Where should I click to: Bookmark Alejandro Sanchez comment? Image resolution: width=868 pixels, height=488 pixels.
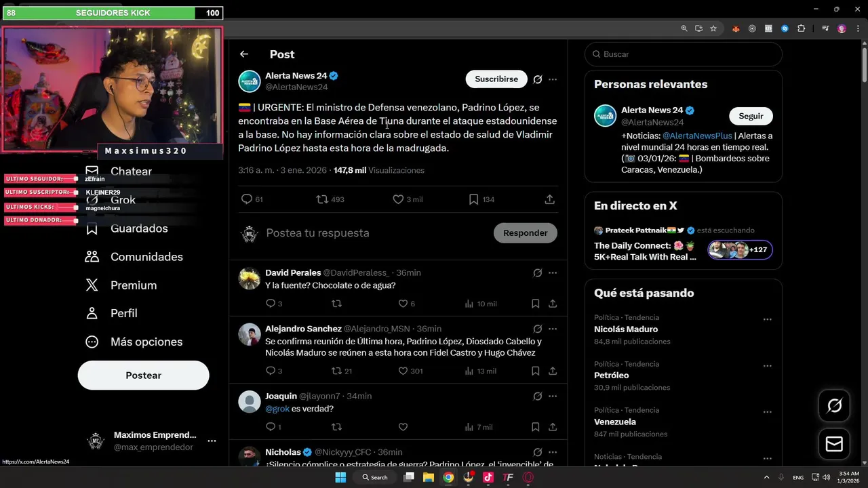tap(536, 371)
